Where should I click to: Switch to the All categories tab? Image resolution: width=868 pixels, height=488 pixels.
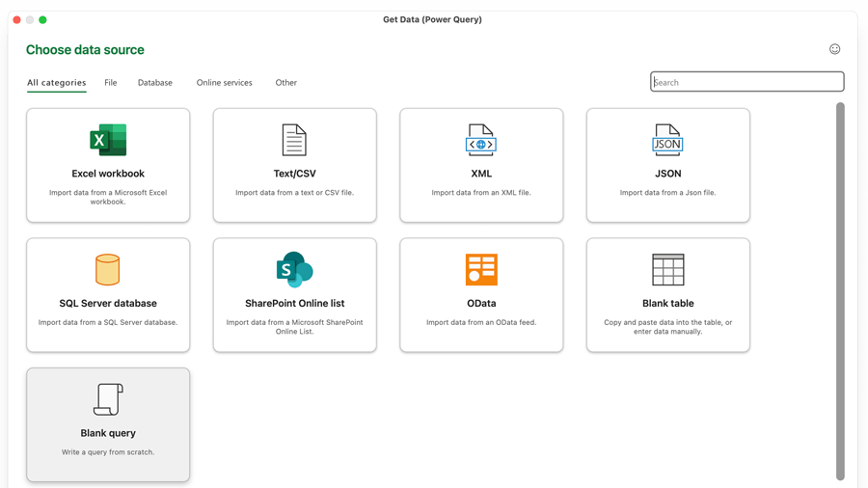pos(57,82)
